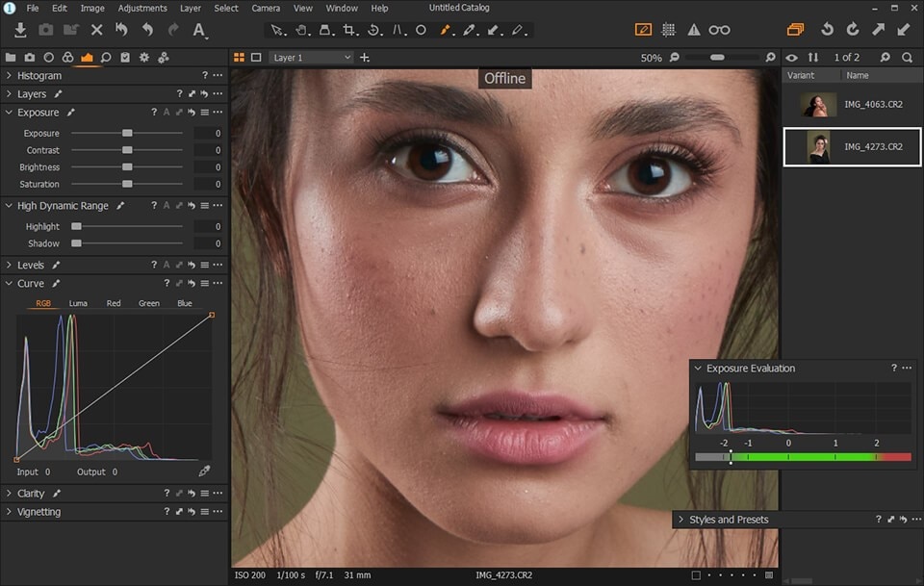The image size is (924, 586).
Task: Click the Contrast slider handle
Action: tap(127, 150)
